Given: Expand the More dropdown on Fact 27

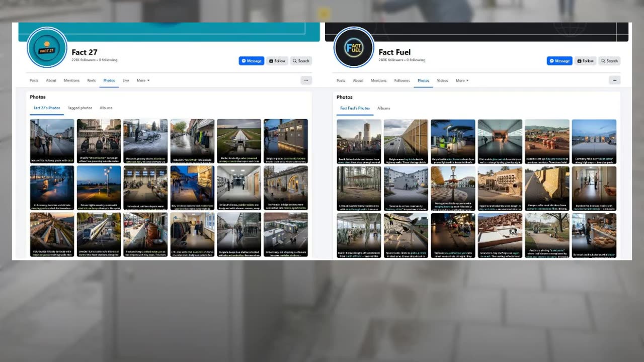Looking at the screenshot, I should pyautogui.click(x=143, y=80).
